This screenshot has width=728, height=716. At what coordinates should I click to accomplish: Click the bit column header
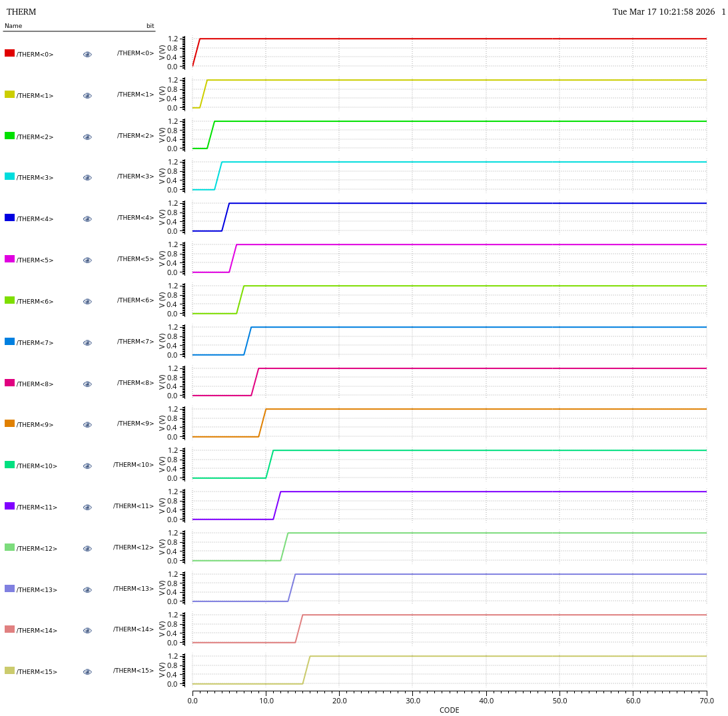pos(150,26)
